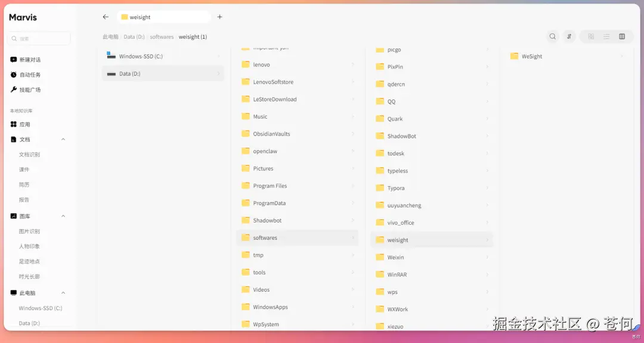Image resolution: width=644 pixels, height=343 pixels.
Task: Collapse the 图库 section chevron
Action: pyautogui.click(x=63, y=216)
